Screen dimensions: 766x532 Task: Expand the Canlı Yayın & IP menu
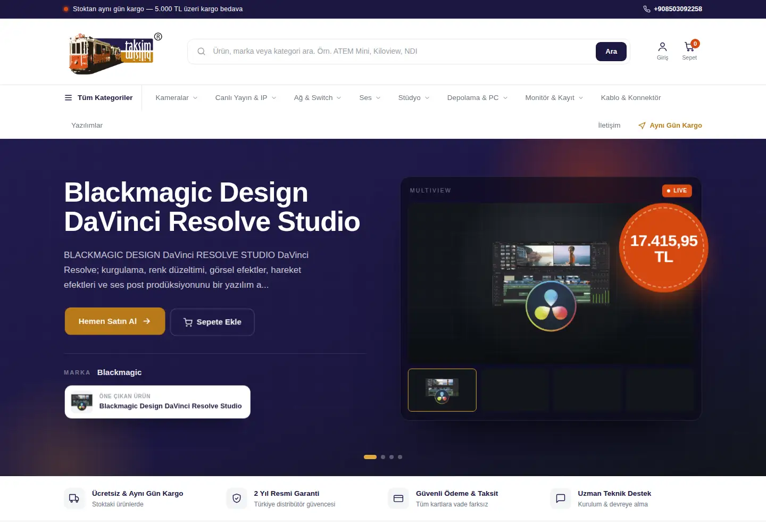pyautogui.click(x=246, y=98)
